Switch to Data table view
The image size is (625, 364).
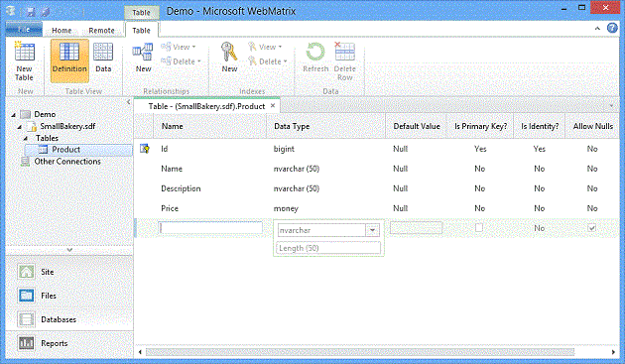tap(103, 52)
